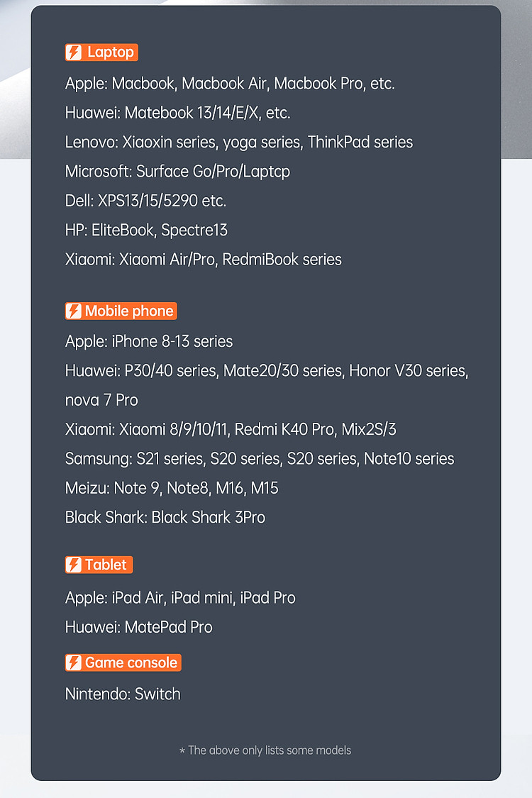Viewport: 532px width, 798px height.
Task: Click the footnote about listed models
Action: (265, 750)
